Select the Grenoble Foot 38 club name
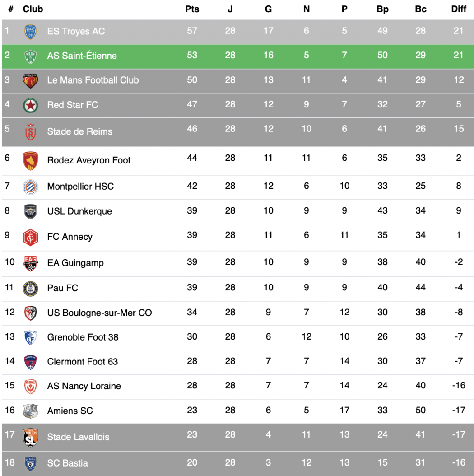The height and width of the screenshot is (476, 474). (x=83, y=337)
